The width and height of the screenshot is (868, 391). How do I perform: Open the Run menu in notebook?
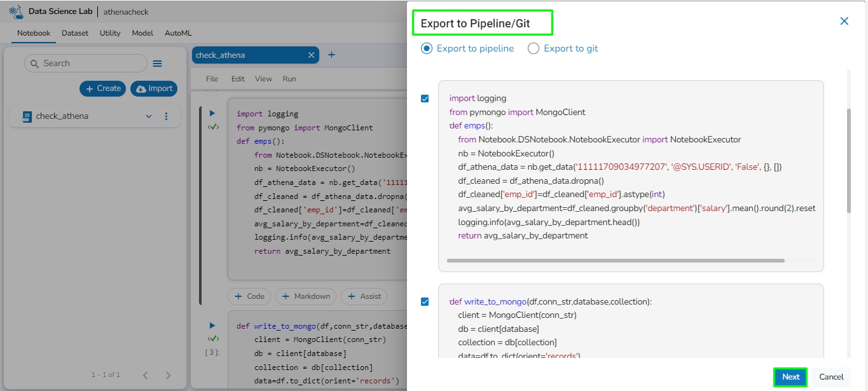(x=289, y=79)
